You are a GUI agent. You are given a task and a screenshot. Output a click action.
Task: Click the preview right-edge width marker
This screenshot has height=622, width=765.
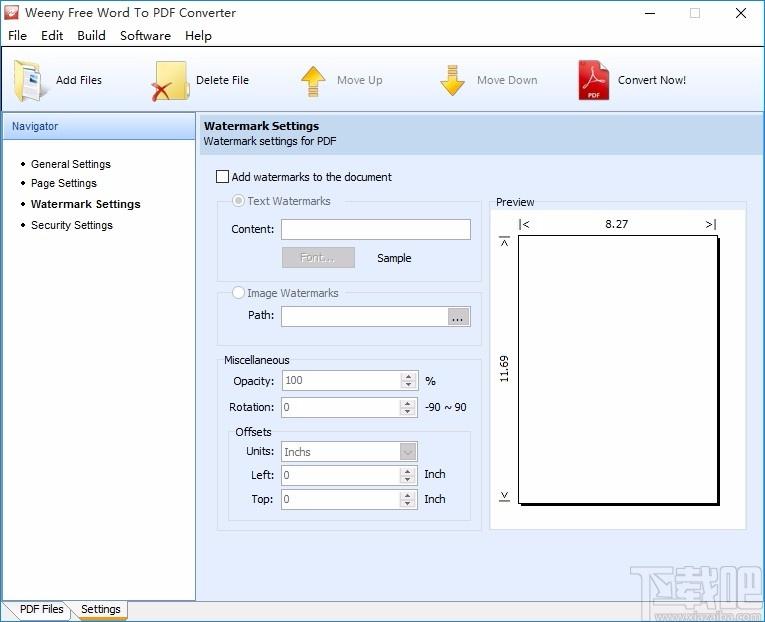pyautogui.click(x=711, y=224)
